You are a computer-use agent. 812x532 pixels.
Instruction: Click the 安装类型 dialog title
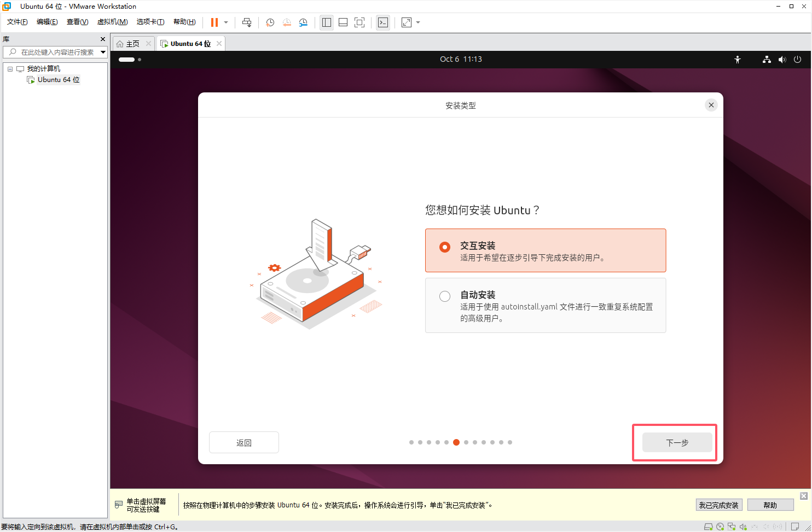pos(461,106)
